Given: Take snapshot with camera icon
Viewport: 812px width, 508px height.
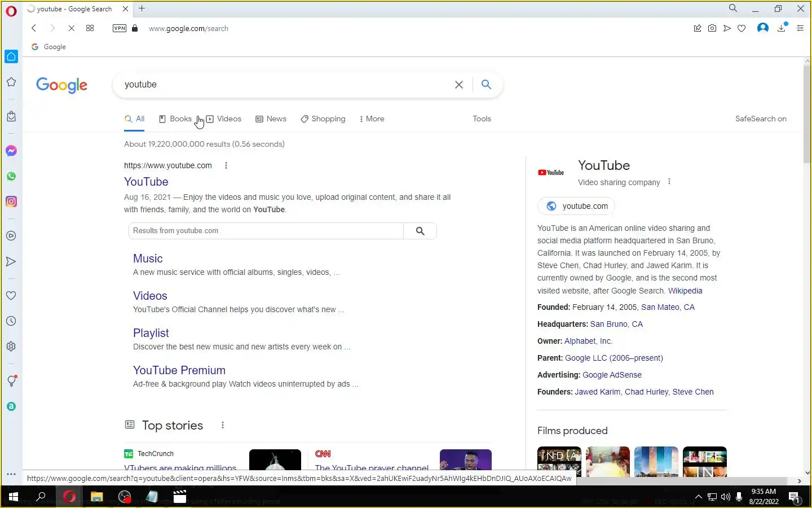Looking at the screenshot, I should coord(712,28).
